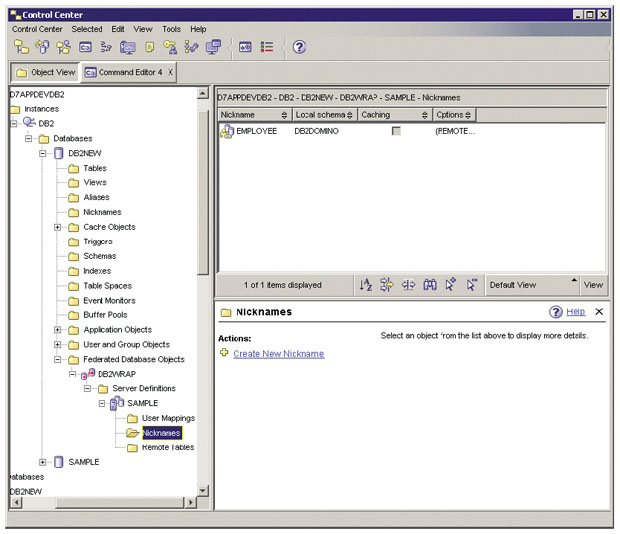Collapse the DB2NEW database node
This screenshot has width=620, height=534.
[43, 153]
